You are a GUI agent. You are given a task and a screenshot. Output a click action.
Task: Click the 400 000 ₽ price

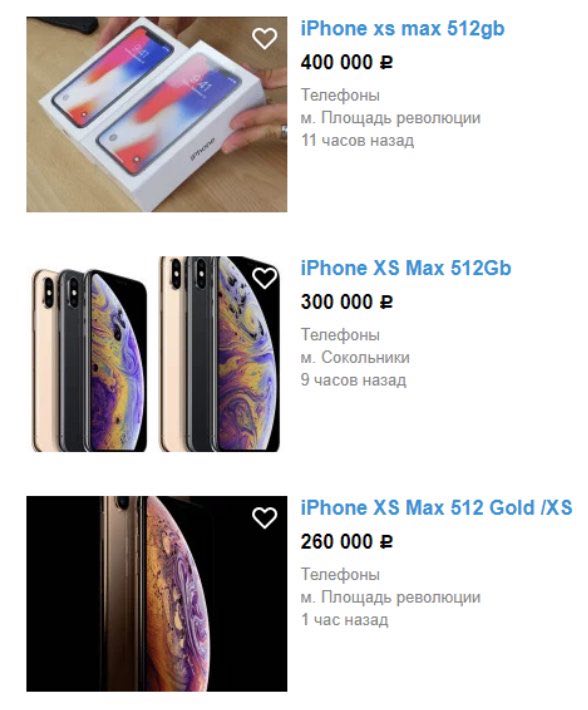(x=347, y=62)
